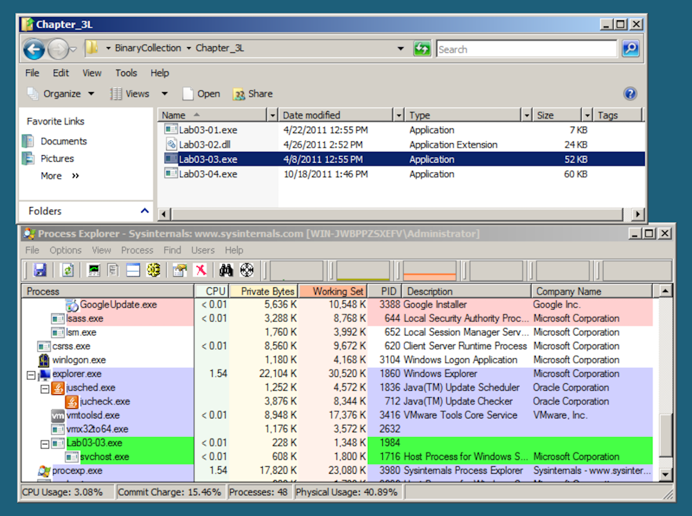Click the Explorer Back arrow button
Viewport: 692px width, 516px height.
(33, 49)
